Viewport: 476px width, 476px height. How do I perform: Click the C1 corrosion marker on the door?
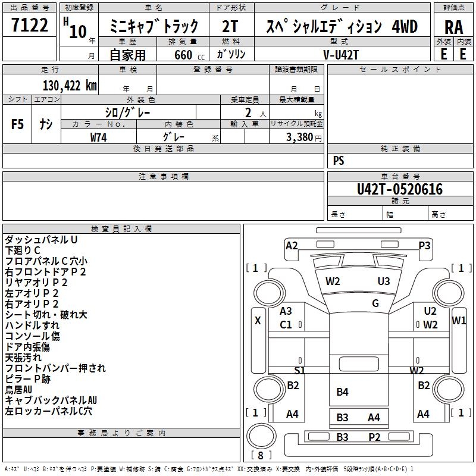(x=286, y=325)
